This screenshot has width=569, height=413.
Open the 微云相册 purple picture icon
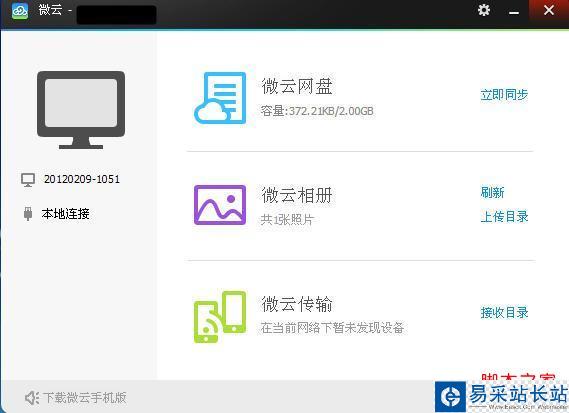pyautogui.click(x=220, y=205)
